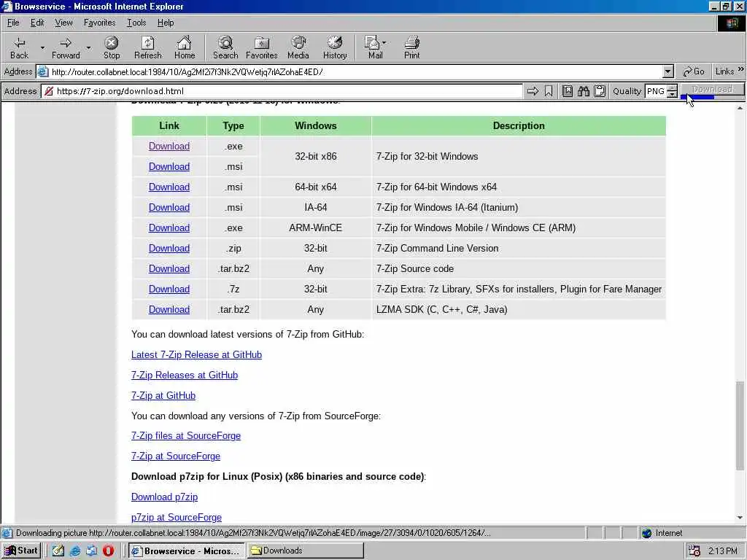Open the Edit menu
Image resolution: width=747 pixels, height=560 pixels.
pos(37,23)
